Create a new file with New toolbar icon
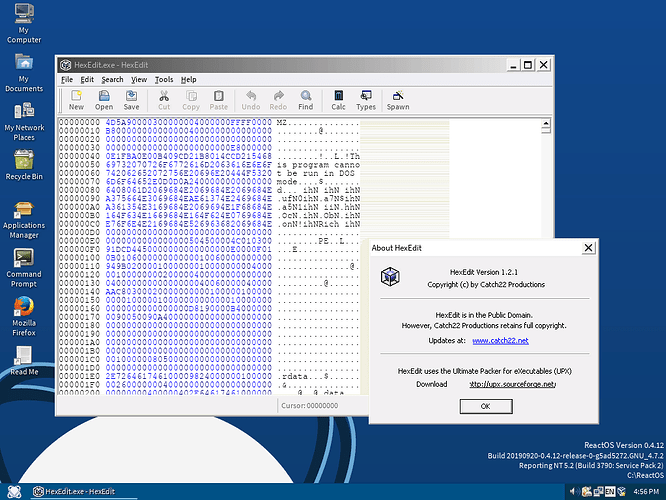This screenshot has height=500, width=666. click(x=76, y=100)
